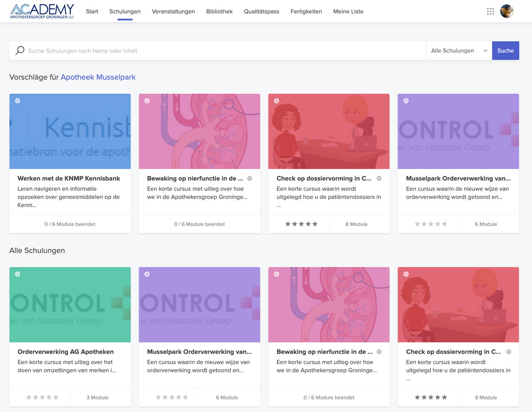Select the Schulungen tab
This screenshot has width=532, height=412.
point(125,12)
